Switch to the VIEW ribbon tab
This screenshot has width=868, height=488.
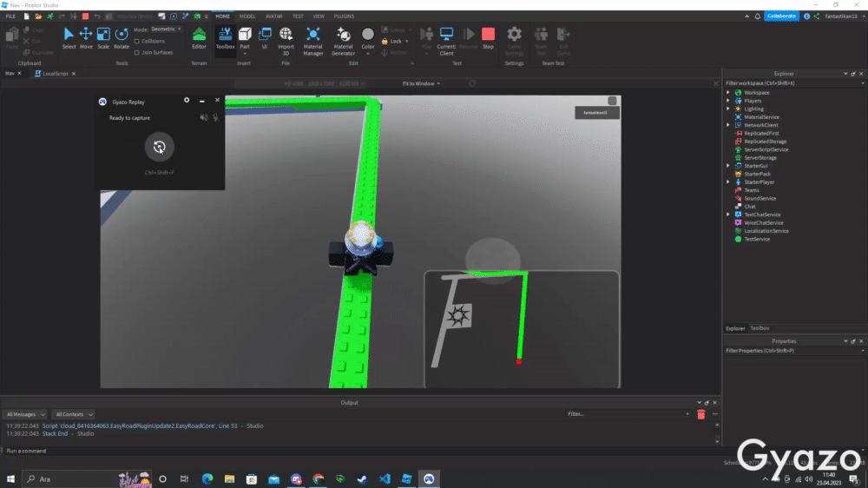click(x=319, y=16)
